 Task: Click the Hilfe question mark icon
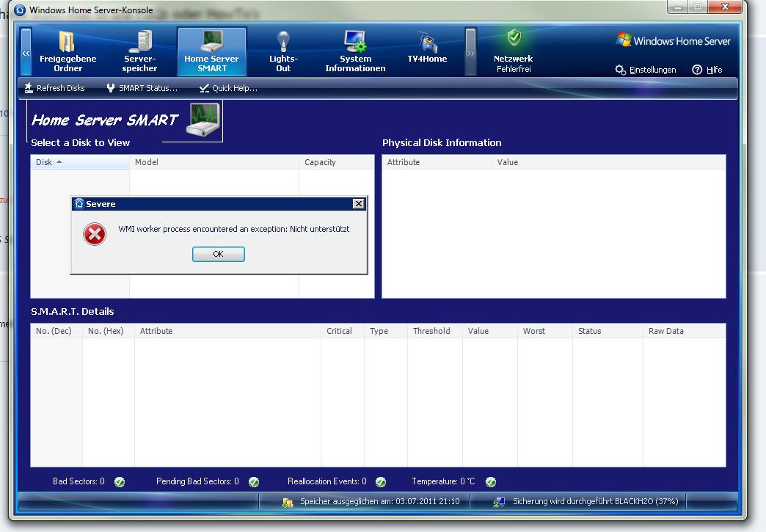tap(697, 70)
